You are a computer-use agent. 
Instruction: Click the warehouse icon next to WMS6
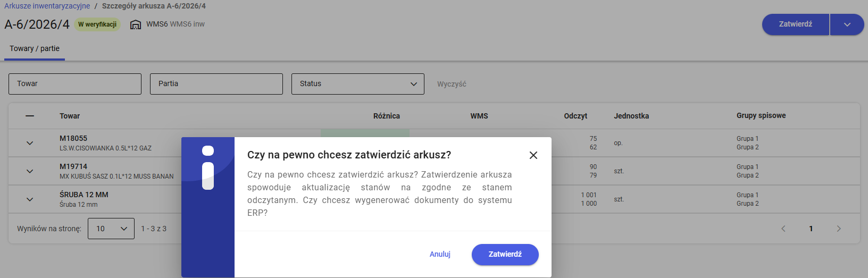[x=136, y=24]
